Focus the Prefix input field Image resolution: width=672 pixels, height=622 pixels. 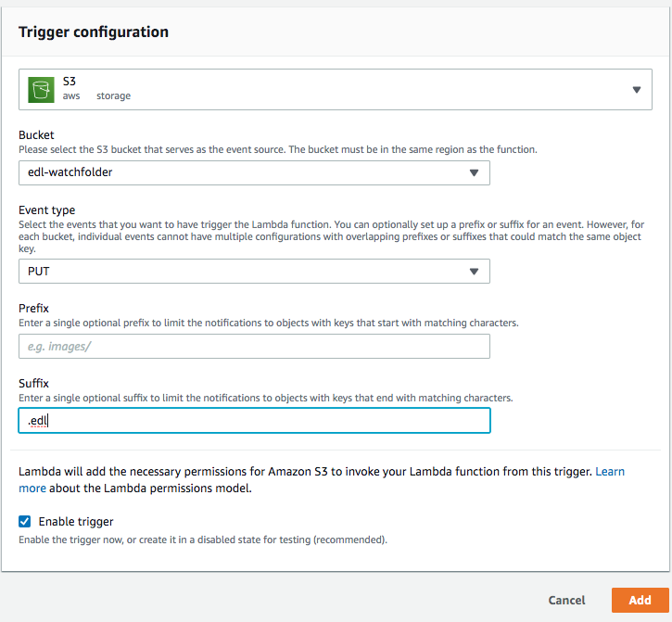coord(254,347)
